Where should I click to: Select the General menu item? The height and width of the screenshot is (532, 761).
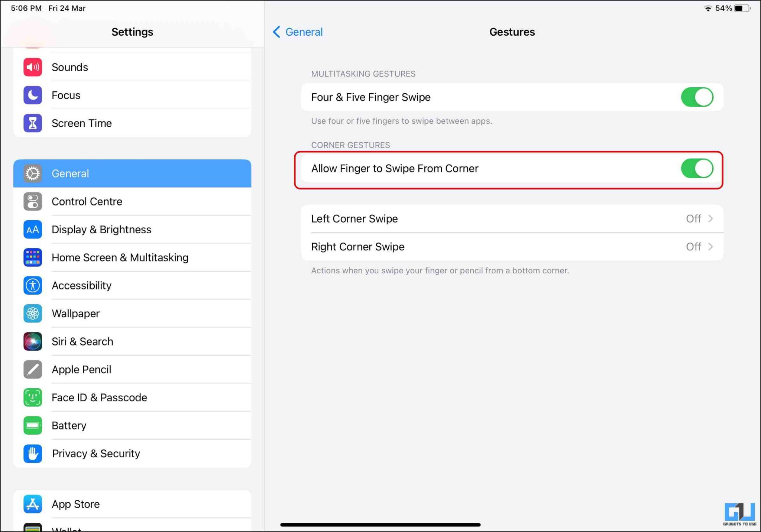132,173
